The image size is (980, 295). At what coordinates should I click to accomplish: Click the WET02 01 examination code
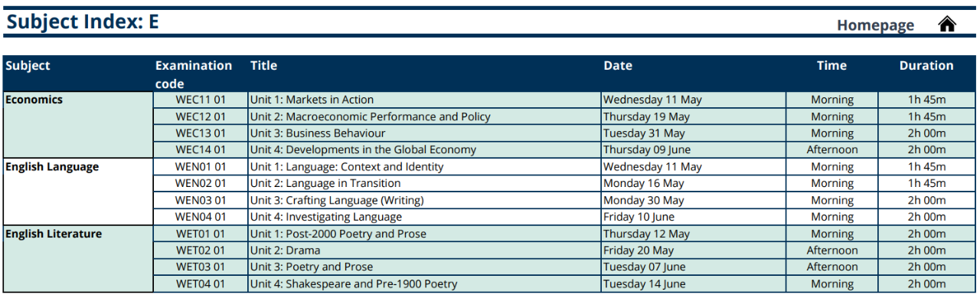pos(201,251)
